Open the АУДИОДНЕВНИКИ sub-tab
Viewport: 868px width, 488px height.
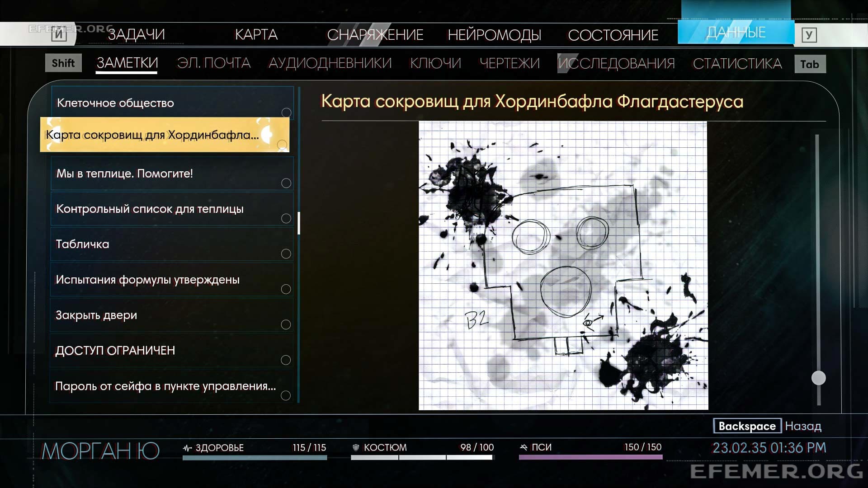tap(330, 63)
